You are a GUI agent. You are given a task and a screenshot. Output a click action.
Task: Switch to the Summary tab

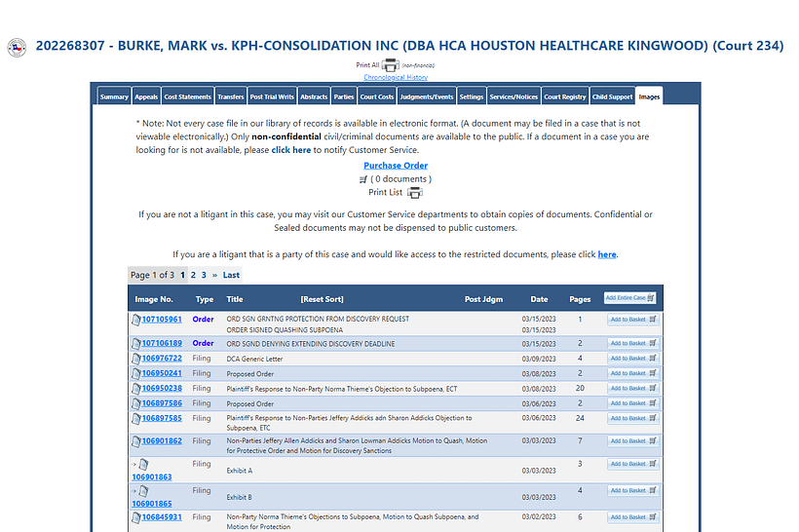(x=114, y=96)
